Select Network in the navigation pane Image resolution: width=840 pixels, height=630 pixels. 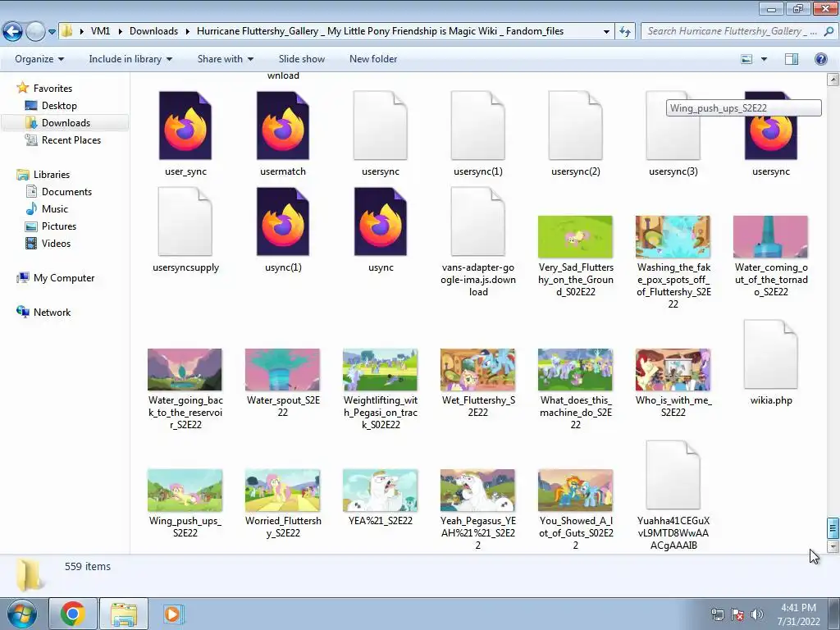(x=52, y=313)
